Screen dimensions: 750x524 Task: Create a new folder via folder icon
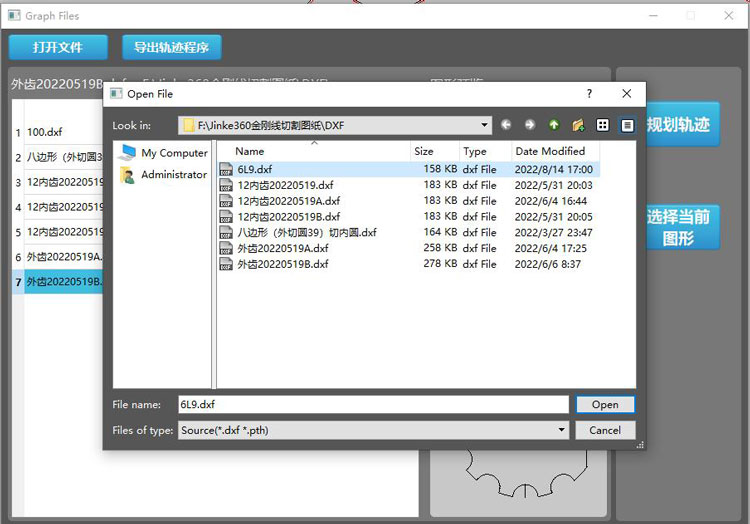[578, 125]
